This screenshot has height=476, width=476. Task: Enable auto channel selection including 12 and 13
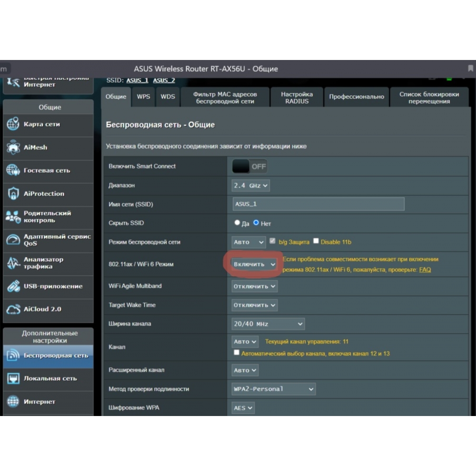point(237,353)
